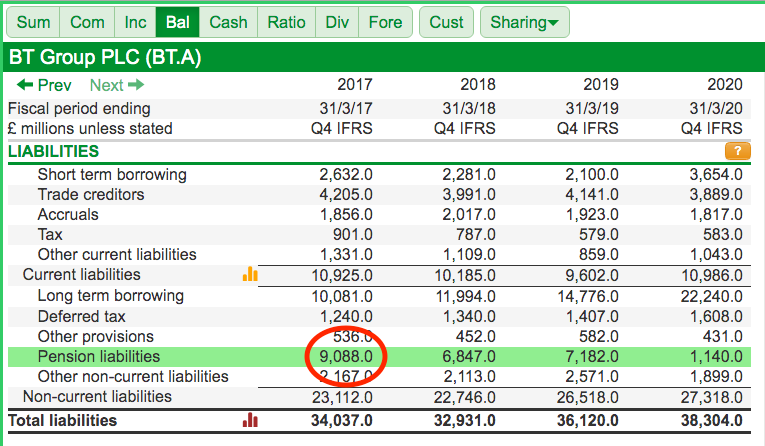The width and height of the screenshot is (765, 446).
Task: Switch to the Sum tab
Action: [33, 22]
